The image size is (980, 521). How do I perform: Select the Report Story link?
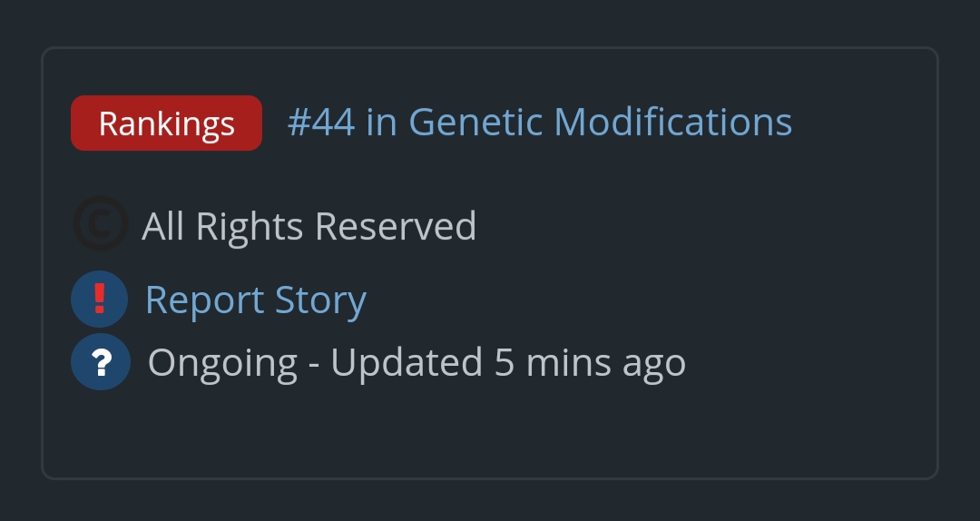click(255, 300)
